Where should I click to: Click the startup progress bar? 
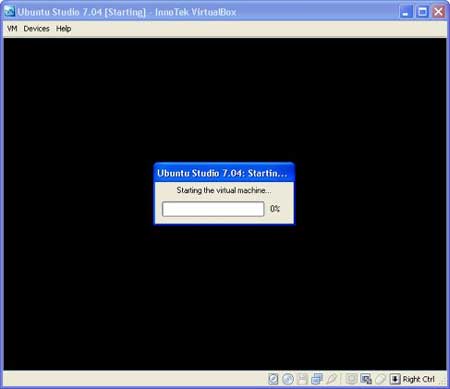pos(213,209)
